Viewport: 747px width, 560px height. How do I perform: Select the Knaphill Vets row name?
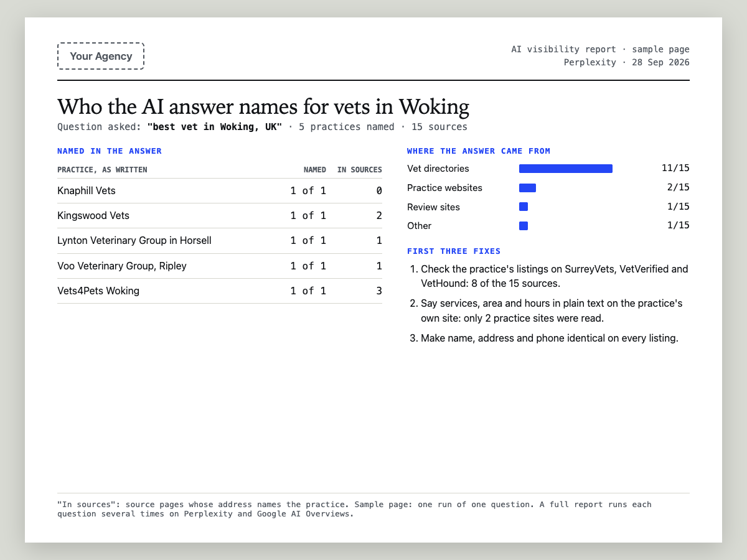[87, 190]
